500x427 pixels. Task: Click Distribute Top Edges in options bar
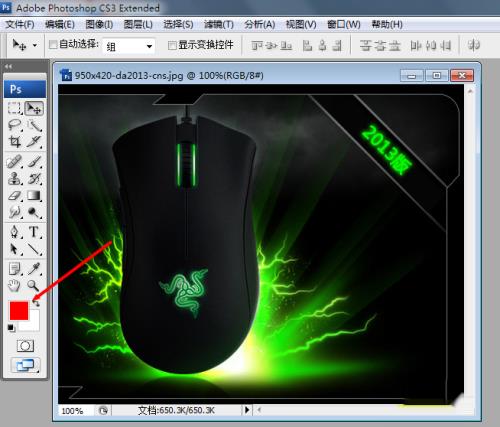pyautogui.click(x=366, y=45)
